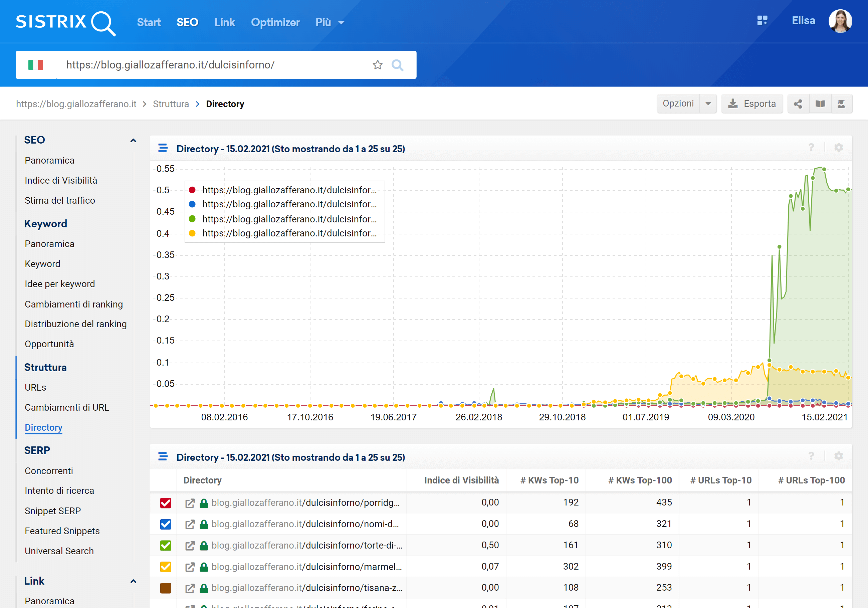Image resolution: width=868 pixels, height=608 pixels.
Task: Open porridg... directory in new tab icon
Action: 190,503
